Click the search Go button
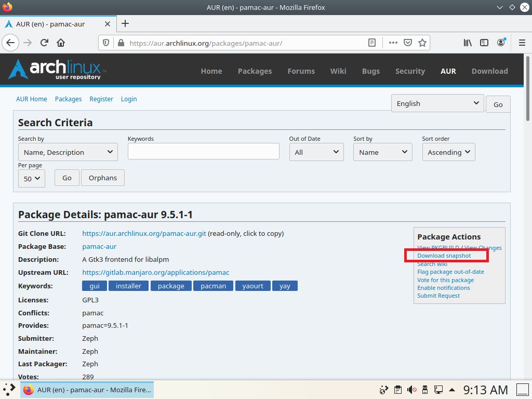Image resolution: width=532 pixels, height=399 pixels. coord(67,178)
